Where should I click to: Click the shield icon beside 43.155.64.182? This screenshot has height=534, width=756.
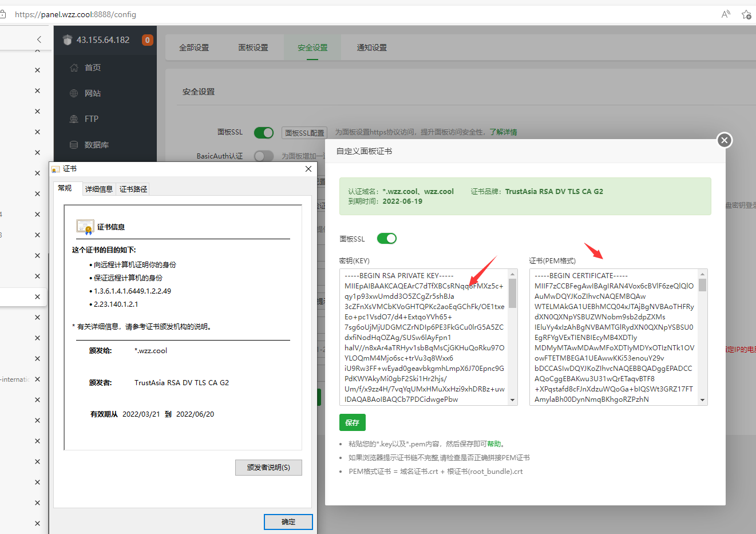[68, 40]
